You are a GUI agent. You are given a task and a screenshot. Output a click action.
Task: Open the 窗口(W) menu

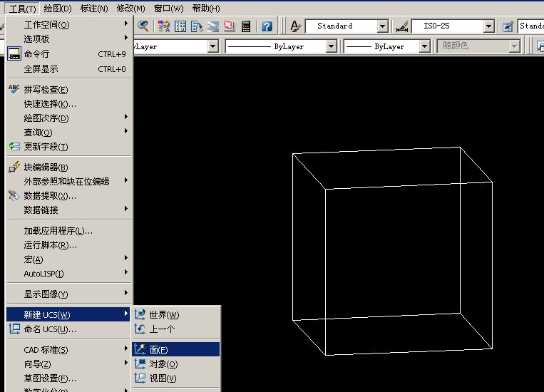168,9
